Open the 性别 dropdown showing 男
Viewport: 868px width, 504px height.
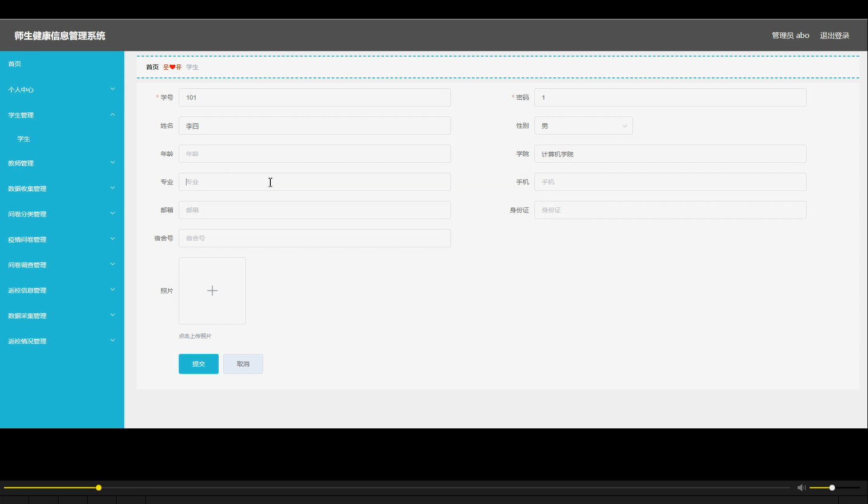(583, 125)
